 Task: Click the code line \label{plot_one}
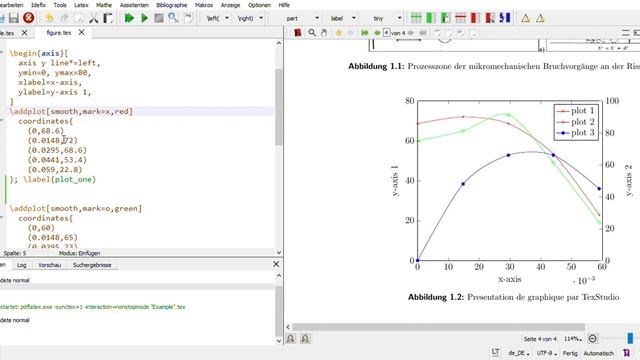[x=60, y=179]
